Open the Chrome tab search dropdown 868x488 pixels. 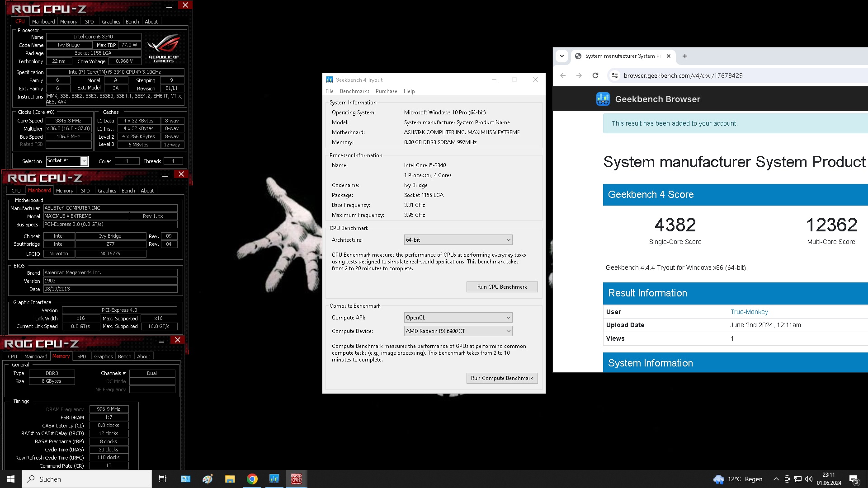562,56
